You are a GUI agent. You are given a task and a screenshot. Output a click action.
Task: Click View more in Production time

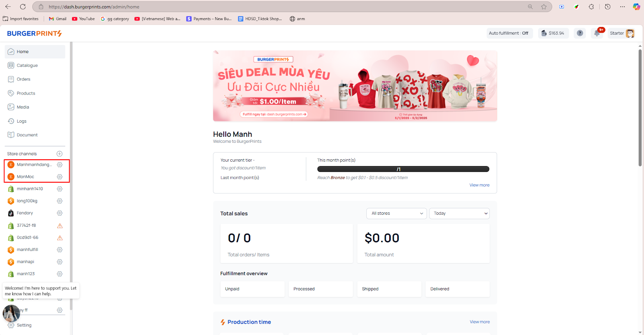pyautogui.click(x=480, y=322)
